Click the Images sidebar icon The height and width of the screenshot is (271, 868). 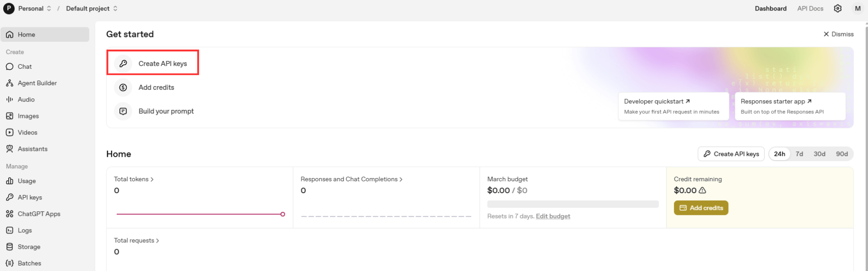10,116
